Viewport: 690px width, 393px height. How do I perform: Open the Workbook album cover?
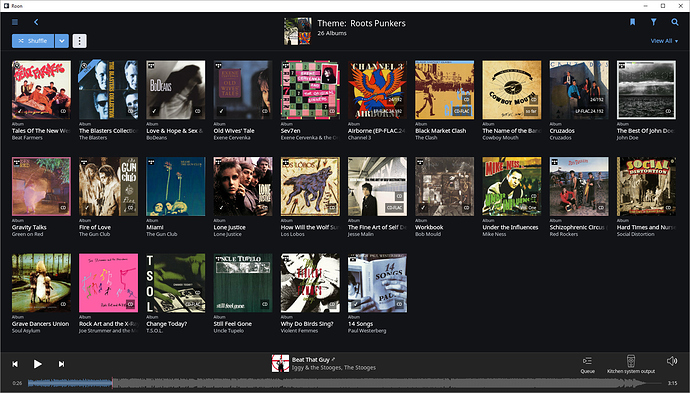point(444,186)
